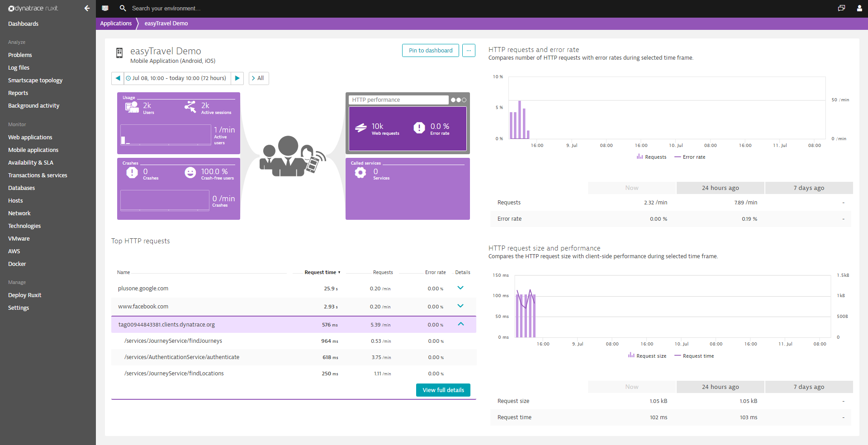Open VMware in sidebar
This screenshot has width=868, height=445.
pyautogui.click(x=19, y=238)
